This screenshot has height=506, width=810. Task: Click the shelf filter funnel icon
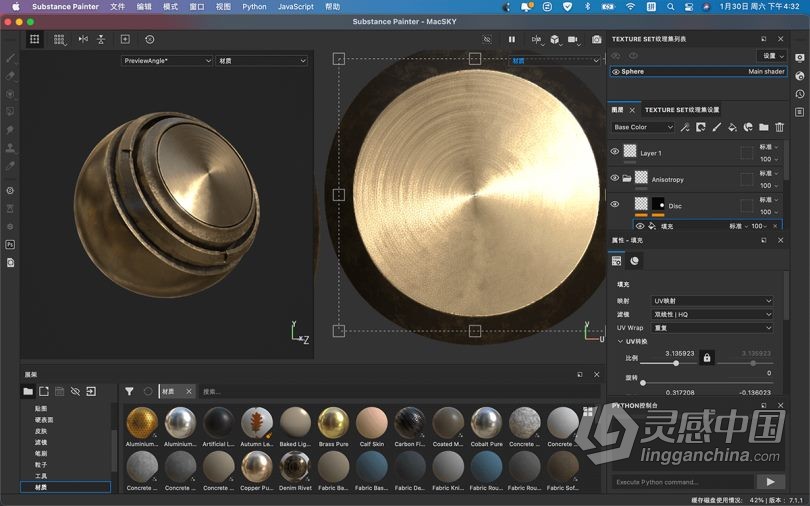129,391
